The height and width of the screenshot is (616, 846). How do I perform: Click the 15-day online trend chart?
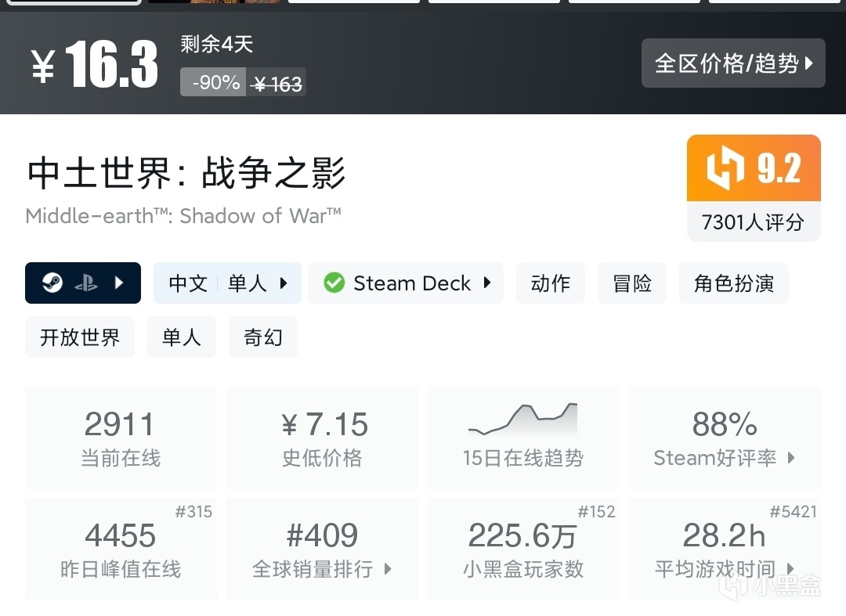tap(522, 420)
